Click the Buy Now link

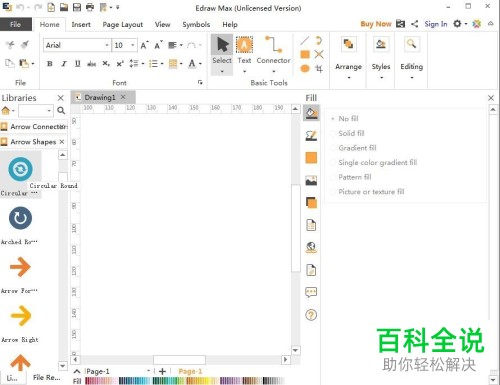point(376,24)
